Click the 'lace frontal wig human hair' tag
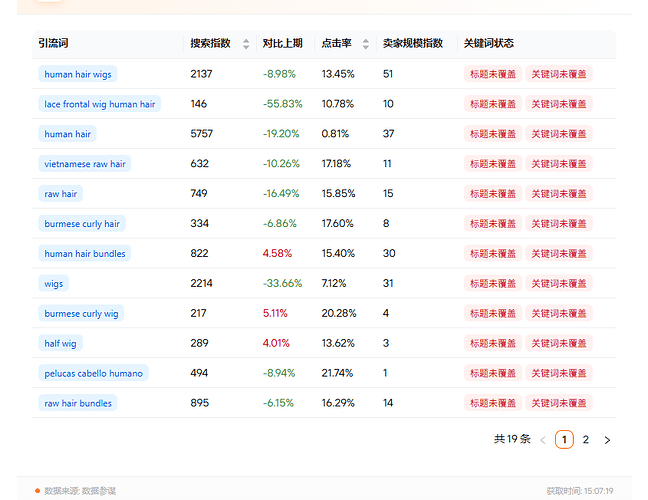The height and width of the screenshot is (500, 648). pyautogui.click(x=99, y=104)
